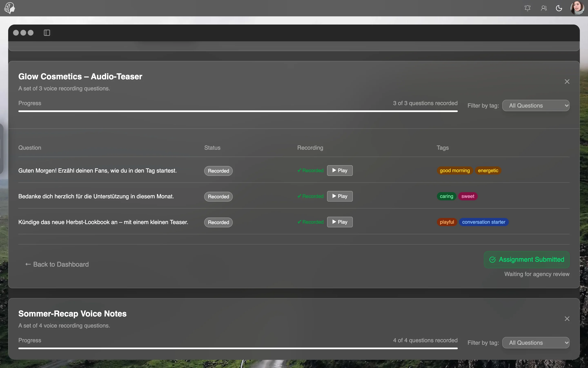The image size is (588, 368).
Task: Select the 'playful' tag
Action: pyautogui.click(x=447, y=222)
